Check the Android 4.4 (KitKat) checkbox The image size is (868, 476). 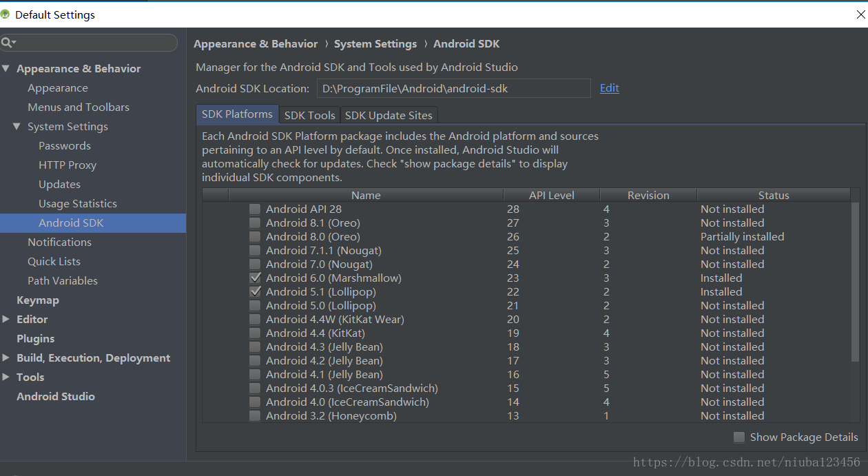coord(255,333)
